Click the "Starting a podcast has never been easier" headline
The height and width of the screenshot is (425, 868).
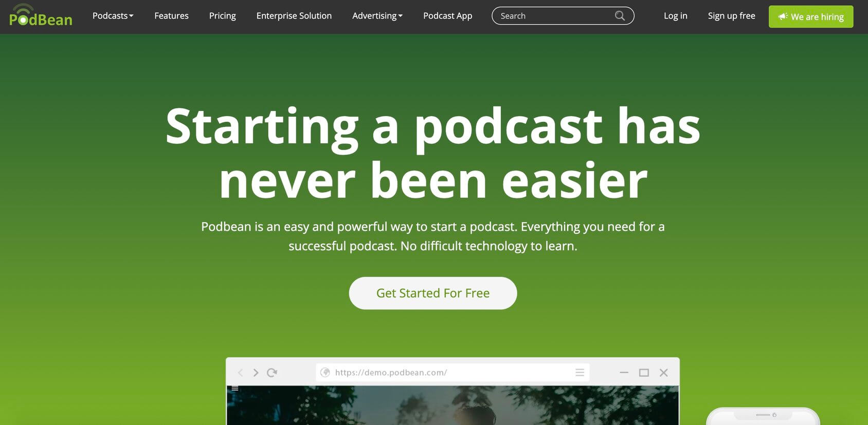[x=433, y=153]
